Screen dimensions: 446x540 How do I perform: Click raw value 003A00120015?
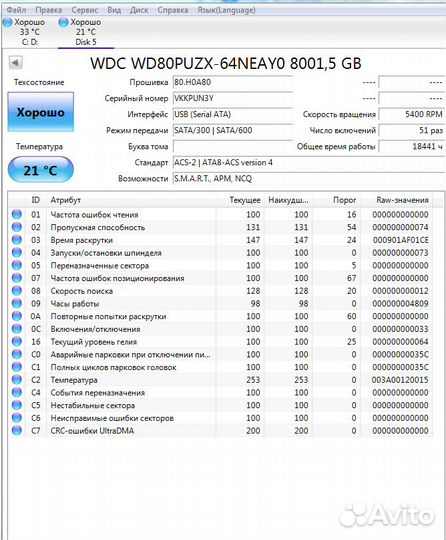[x=400, y=380]
